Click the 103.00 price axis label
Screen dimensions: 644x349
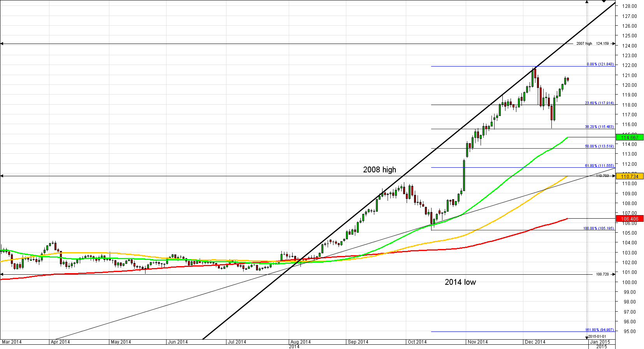(x=629, y=253)
